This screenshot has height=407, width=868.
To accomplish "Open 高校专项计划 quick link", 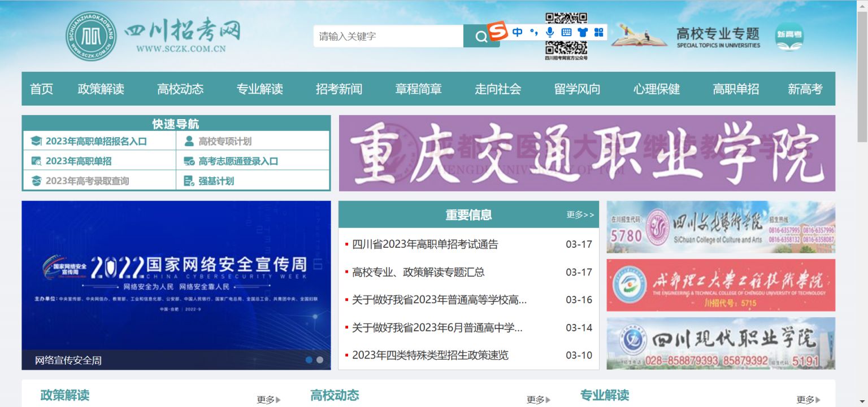I will click(225, 141).
